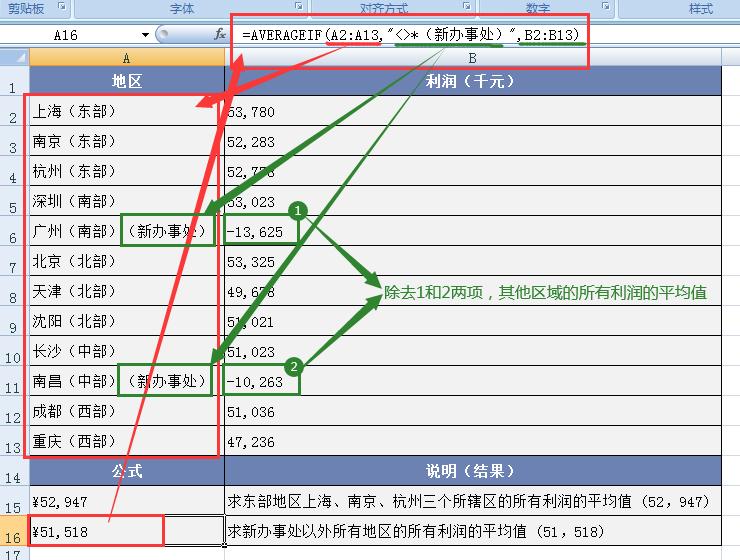Select row 1 header
This screenshot has width=740, height=560.
coord(14,82)
